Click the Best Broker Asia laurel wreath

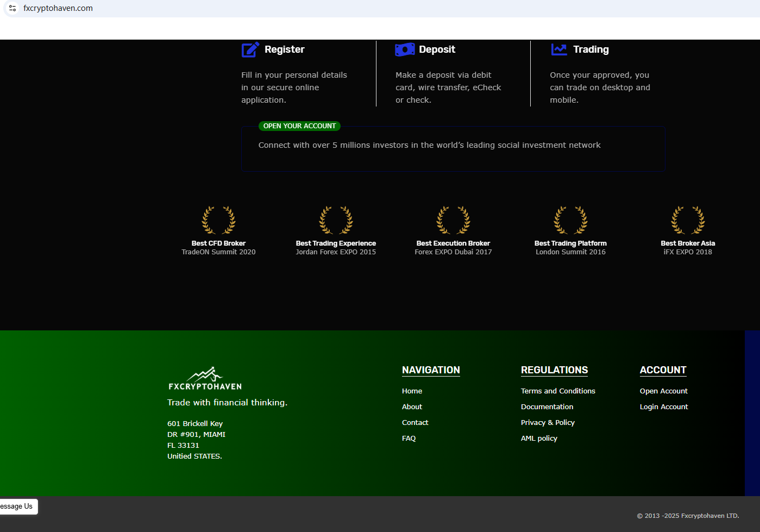[x=688, y=220]
